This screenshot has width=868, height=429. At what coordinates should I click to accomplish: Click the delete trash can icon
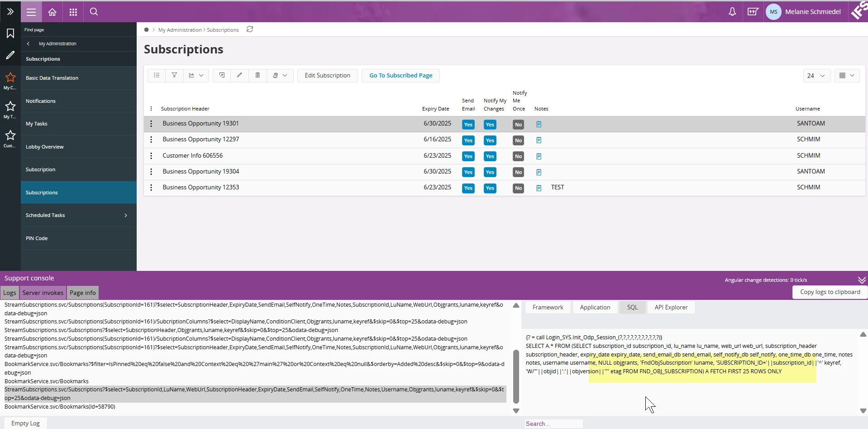pos(258,75)
